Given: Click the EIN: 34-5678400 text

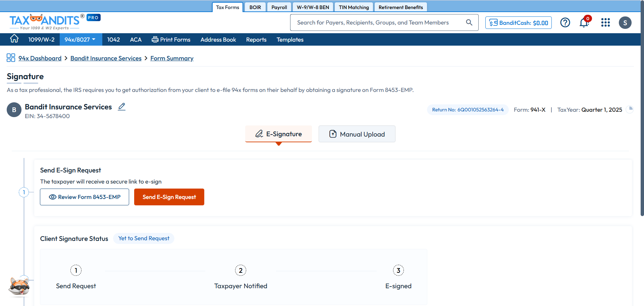Looking at the screenshot, I should [x=47, y=116].
